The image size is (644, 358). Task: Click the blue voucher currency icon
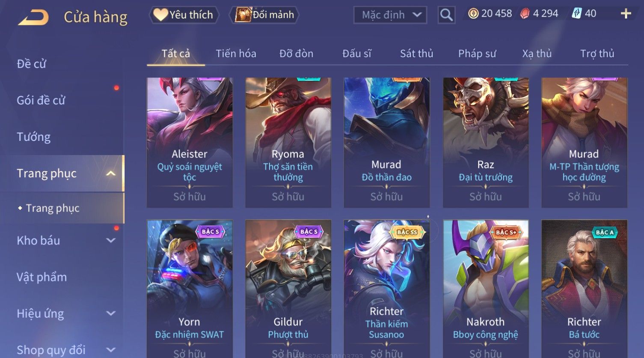coord(577,14)
